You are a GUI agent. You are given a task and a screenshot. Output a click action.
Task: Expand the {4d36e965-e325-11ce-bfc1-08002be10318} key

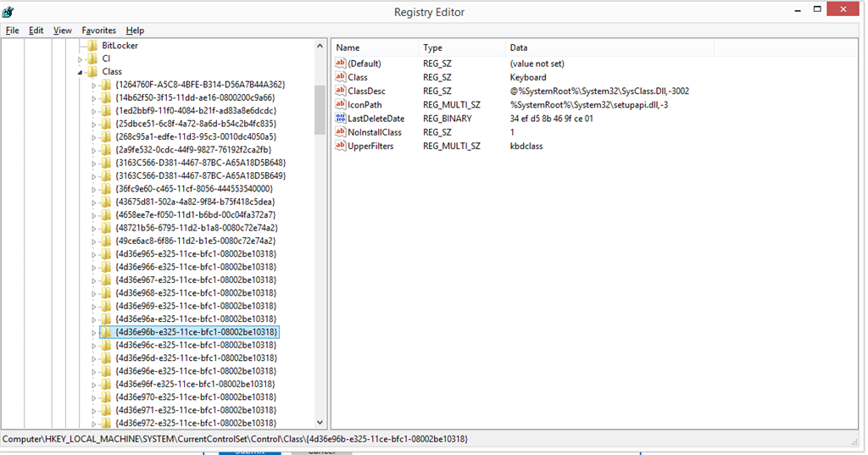[x=93, y=255]
